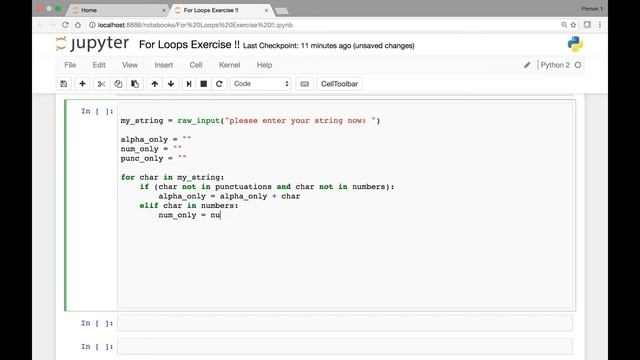Viewport: 640px width, 360px height.
Task: Place cursor after num_only = nu
Action: coord(221,215)
